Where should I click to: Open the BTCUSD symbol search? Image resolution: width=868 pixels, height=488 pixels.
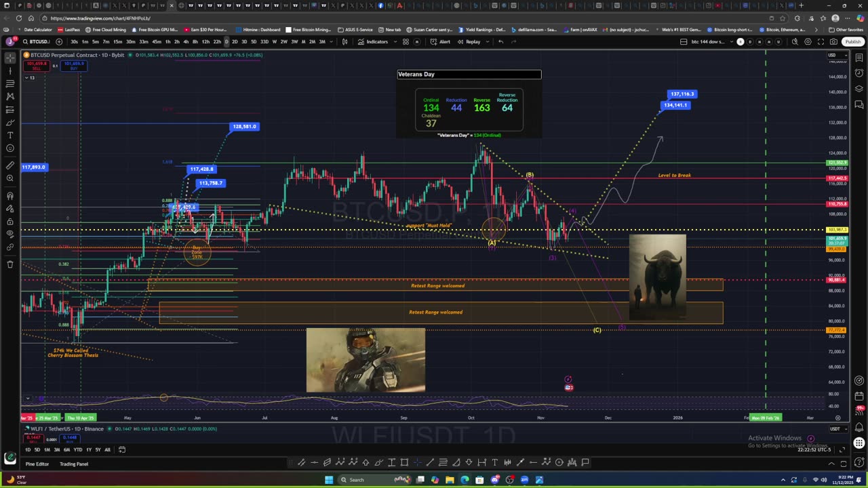pos(37,41)
